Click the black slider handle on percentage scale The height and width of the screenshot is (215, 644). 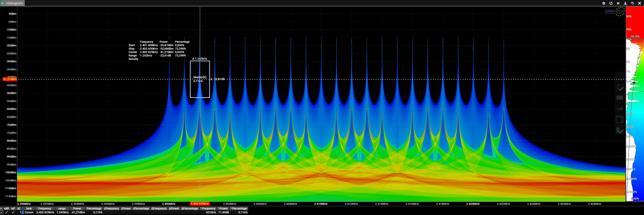(634, 82)
